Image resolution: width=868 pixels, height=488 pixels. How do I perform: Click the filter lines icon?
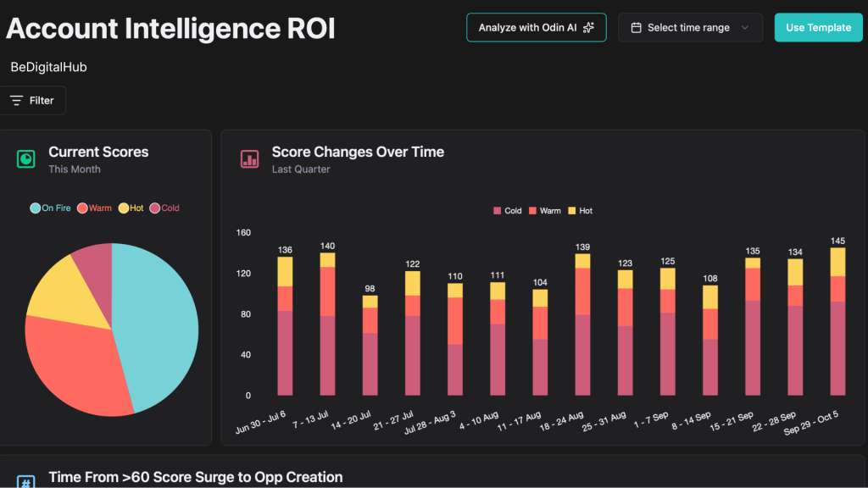(16, 100)
